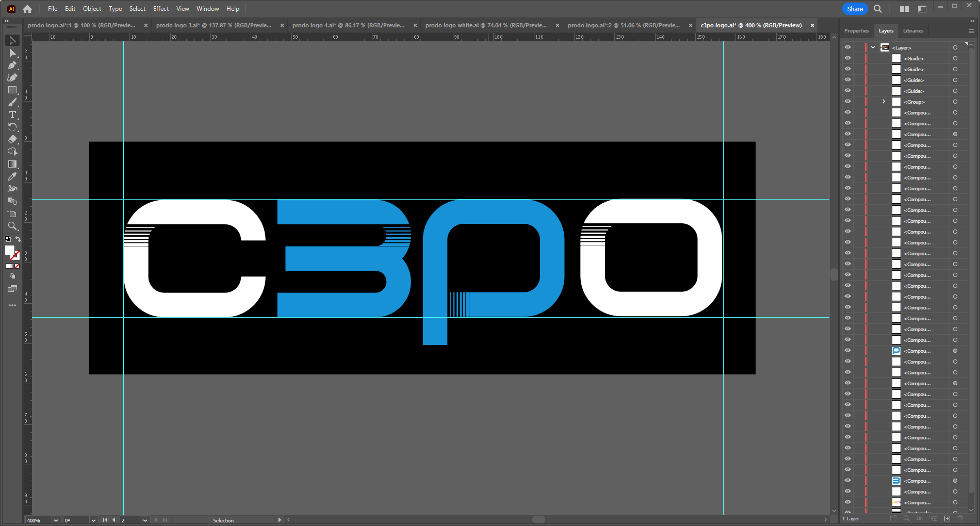The height and width of the screenshot is (526, 980).
Task: Select the Direct Selection tool
Action: pyautogui.click(x=12, y=53)
